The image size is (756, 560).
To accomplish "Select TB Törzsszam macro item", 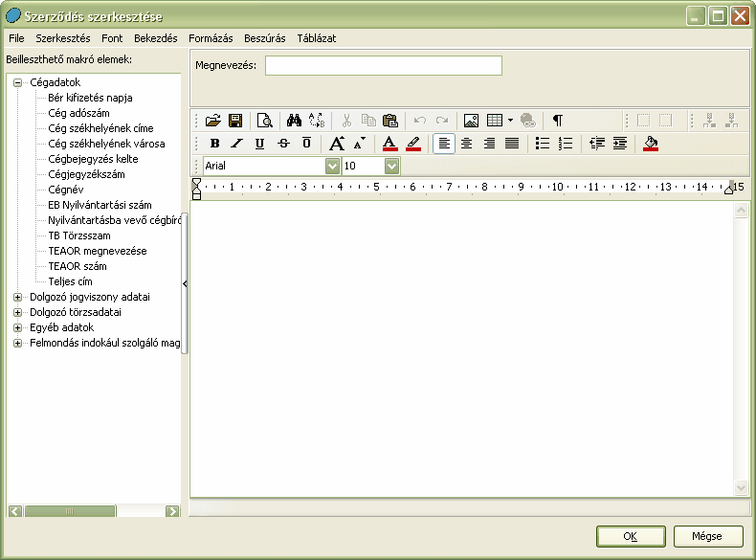I will tap(79, 235).
